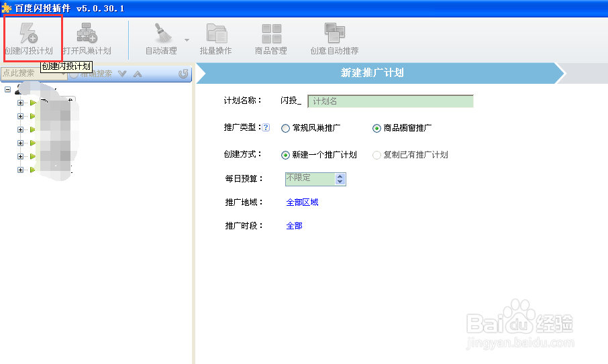Click the help question mark beside 推广类型
Viewport: 608px width, 364px height.
coord(266,127)
